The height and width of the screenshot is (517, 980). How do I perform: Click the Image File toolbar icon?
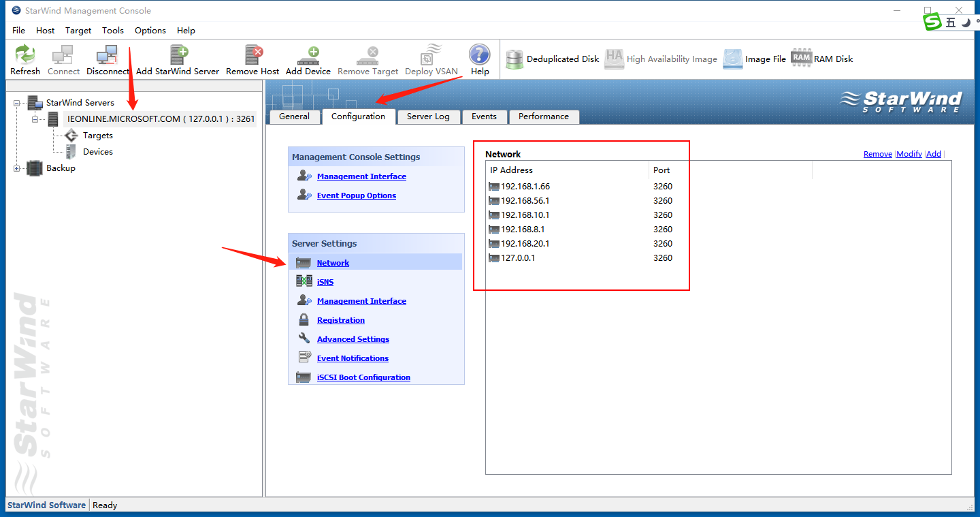pyautogui.click(x=733, y=59)
